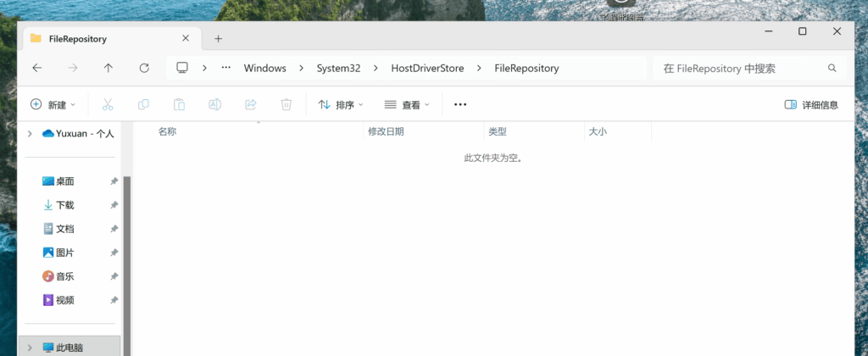Open the See more options ellipsis menu
This screenshot has height=356, width=868.
click(x=460, y=104)
